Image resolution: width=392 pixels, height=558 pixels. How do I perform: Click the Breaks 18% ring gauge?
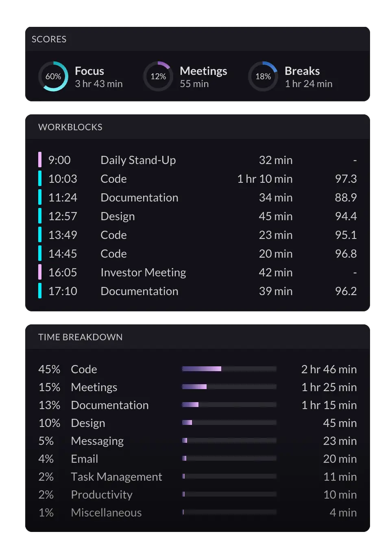[x=263, y=77]
